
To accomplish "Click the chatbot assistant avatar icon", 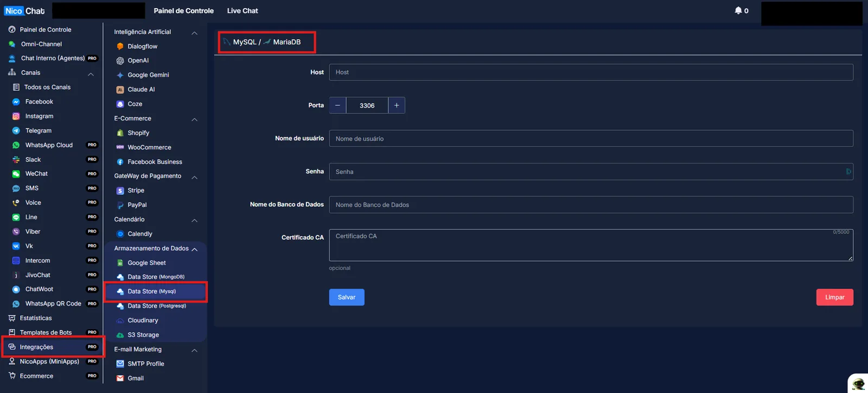I will click(858, 384).
